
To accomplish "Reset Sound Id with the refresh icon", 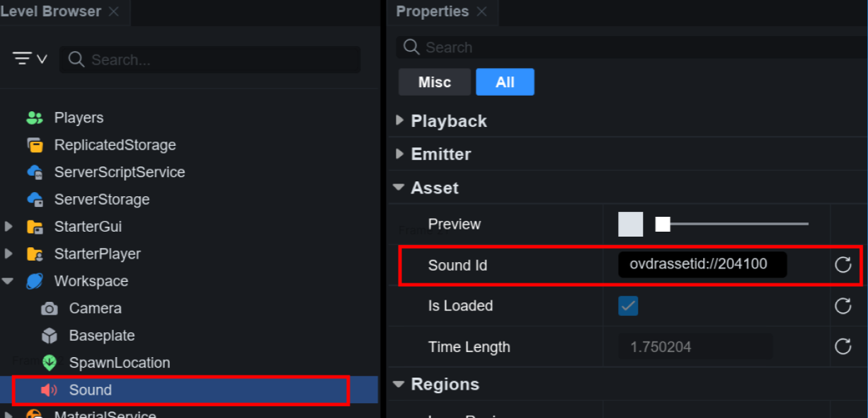I will (843, 265).
